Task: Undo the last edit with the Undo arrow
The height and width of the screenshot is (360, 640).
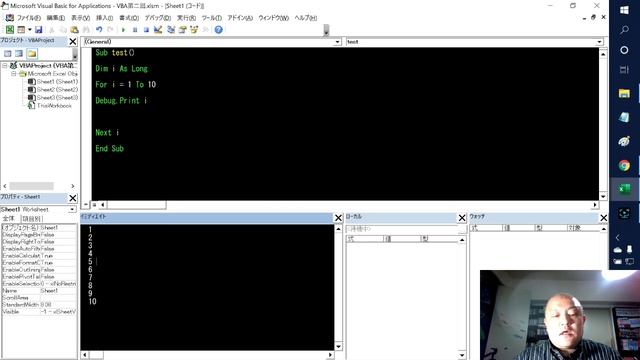Action: 99,29
